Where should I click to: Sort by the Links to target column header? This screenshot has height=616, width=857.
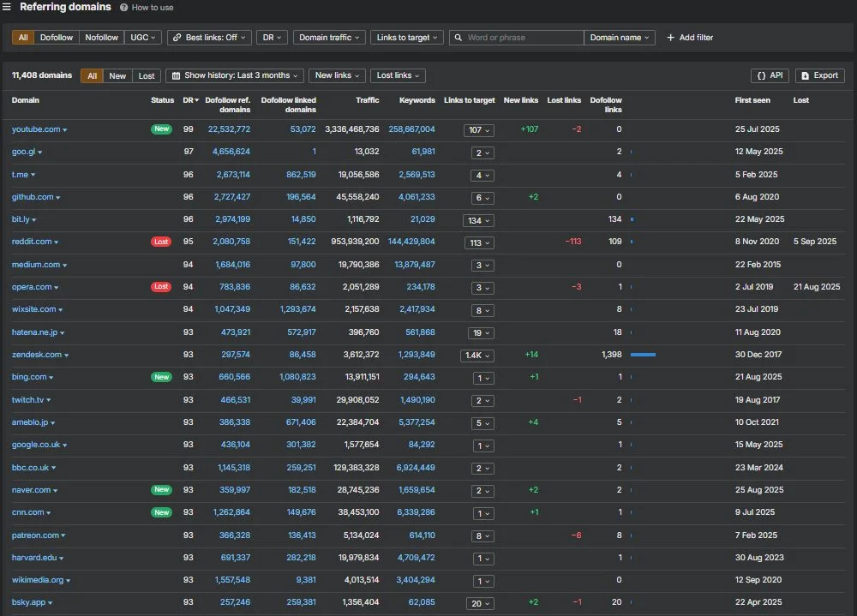click(x=469, y=100)
